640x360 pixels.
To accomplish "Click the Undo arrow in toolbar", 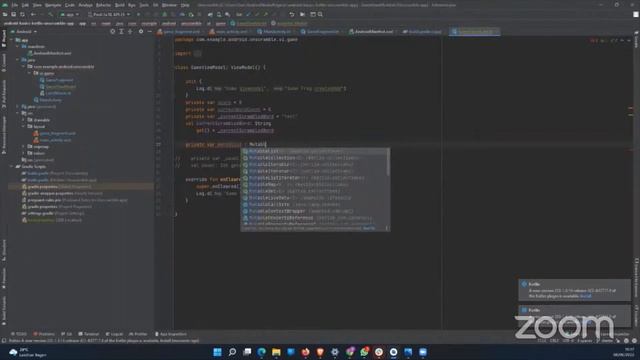I will pos(291,14).
